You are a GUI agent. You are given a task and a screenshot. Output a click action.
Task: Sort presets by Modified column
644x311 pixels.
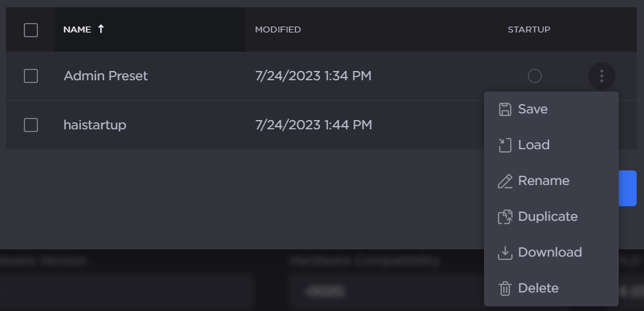point(278,30)
